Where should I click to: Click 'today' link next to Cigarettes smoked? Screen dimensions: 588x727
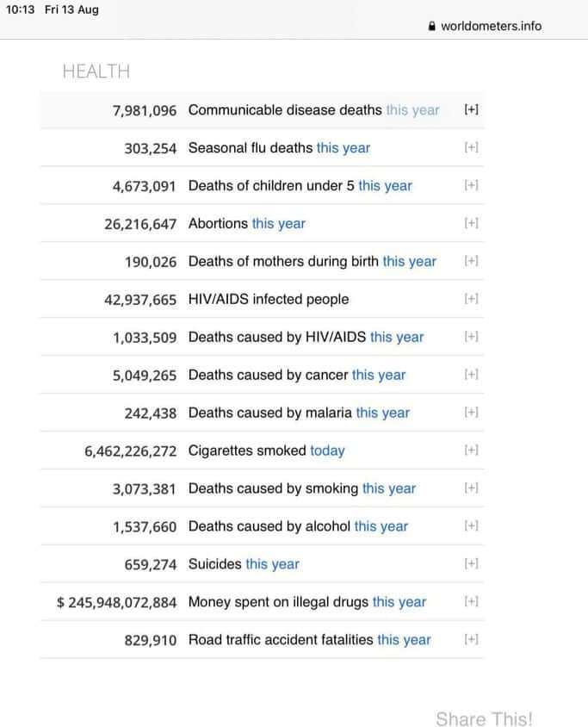pos(327,450)
